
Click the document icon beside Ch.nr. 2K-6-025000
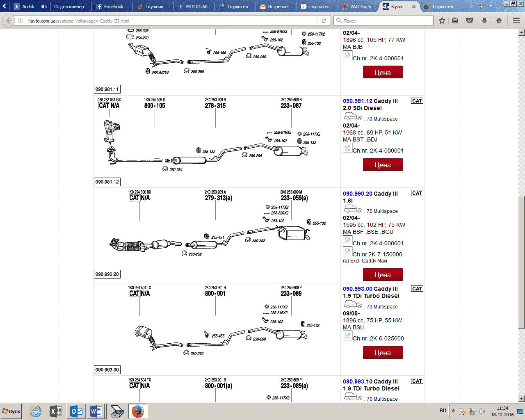[347, 336]
